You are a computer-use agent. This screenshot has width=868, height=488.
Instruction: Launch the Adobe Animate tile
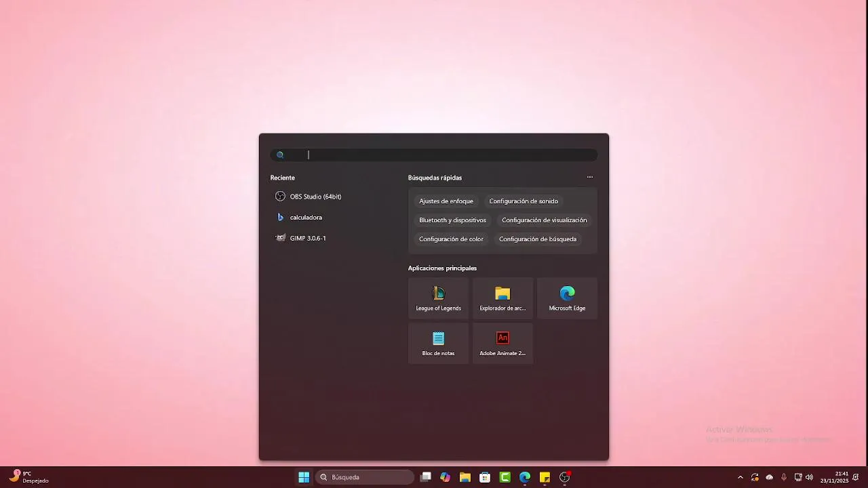[502, 344]
